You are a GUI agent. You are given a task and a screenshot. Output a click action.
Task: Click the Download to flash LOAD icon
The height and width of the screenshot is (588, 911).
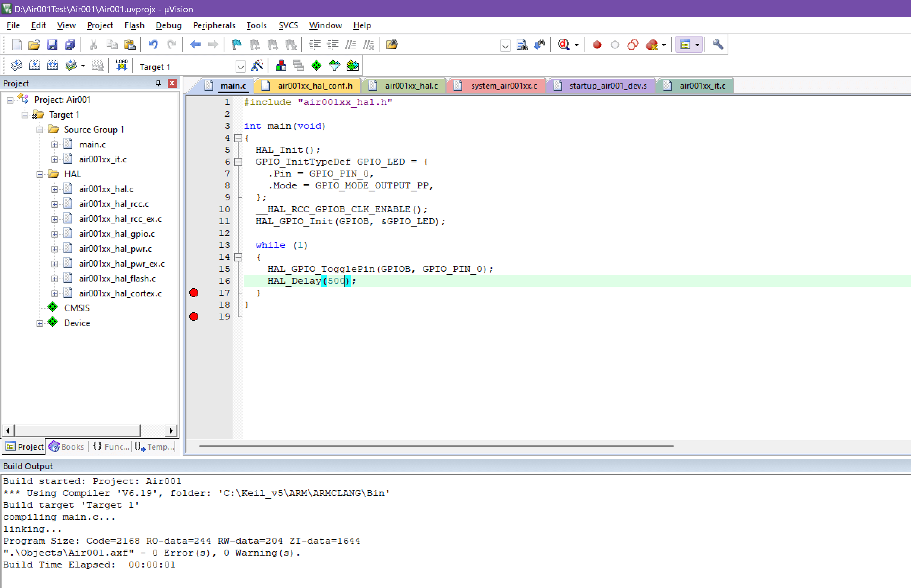pyautogui.click(x=122, y=66)
